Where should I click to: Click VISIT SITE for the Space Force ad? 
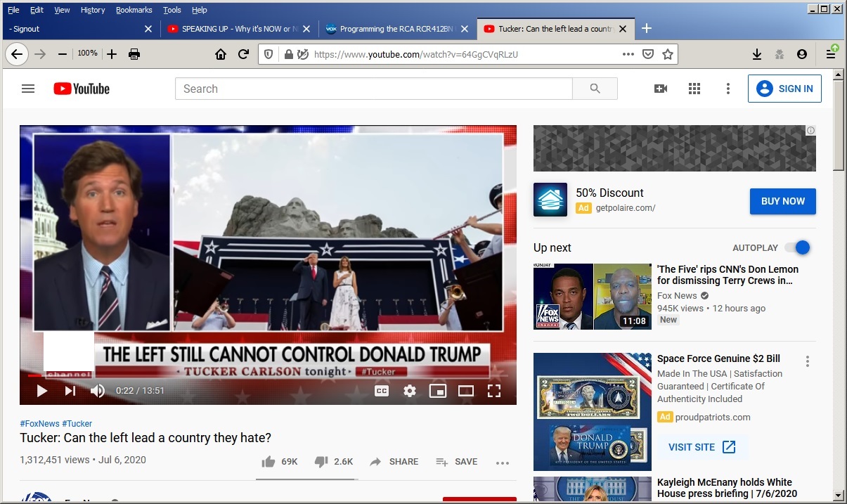[x=702, y=447]
